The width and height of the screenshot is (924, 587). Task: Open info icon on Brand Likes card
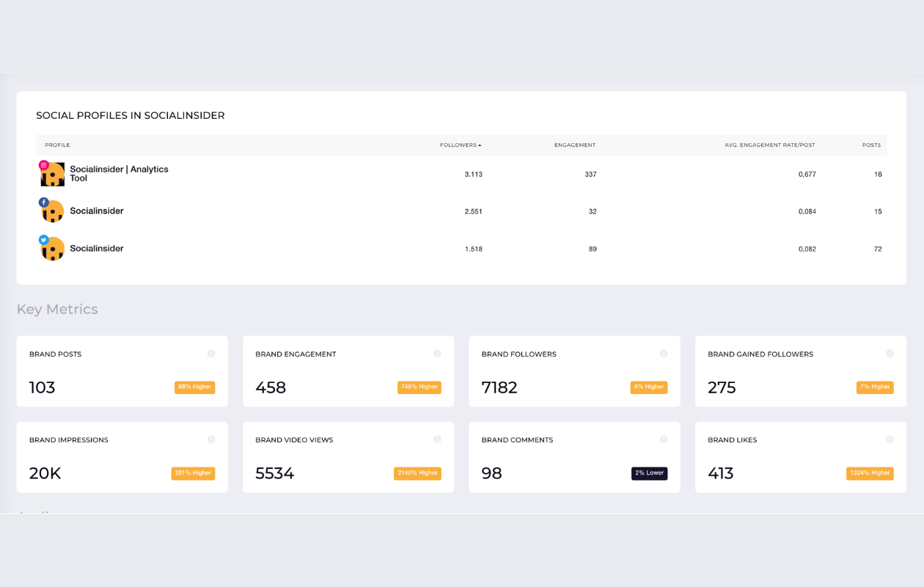(890, 440)
